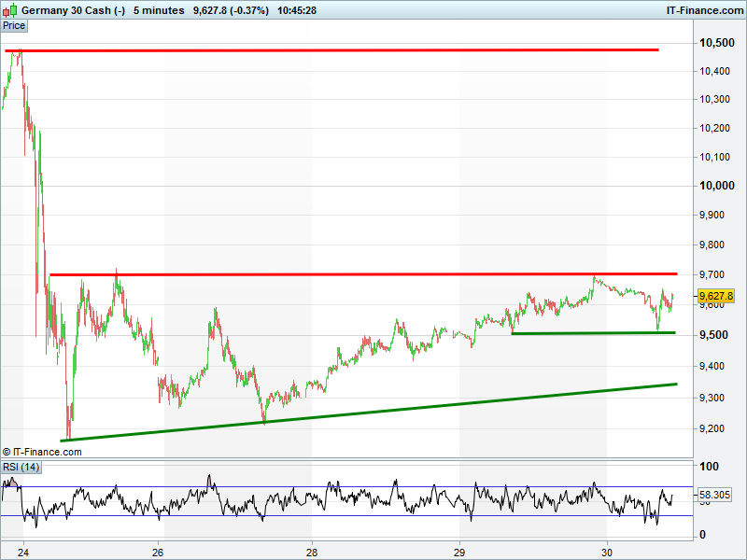747x560 pixels.
Task: Click the 9,300 price axis label
Action: point(712,398)
